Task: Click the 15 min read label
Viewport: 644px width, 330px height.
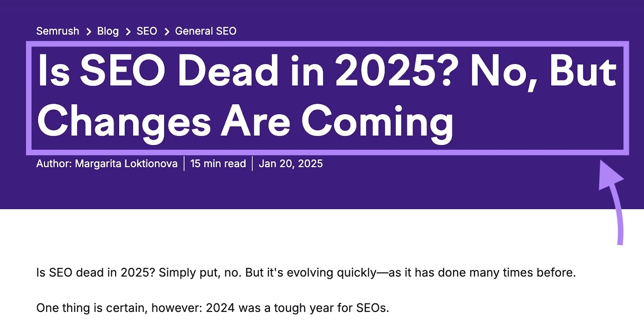Action: (x=218, y=163)
